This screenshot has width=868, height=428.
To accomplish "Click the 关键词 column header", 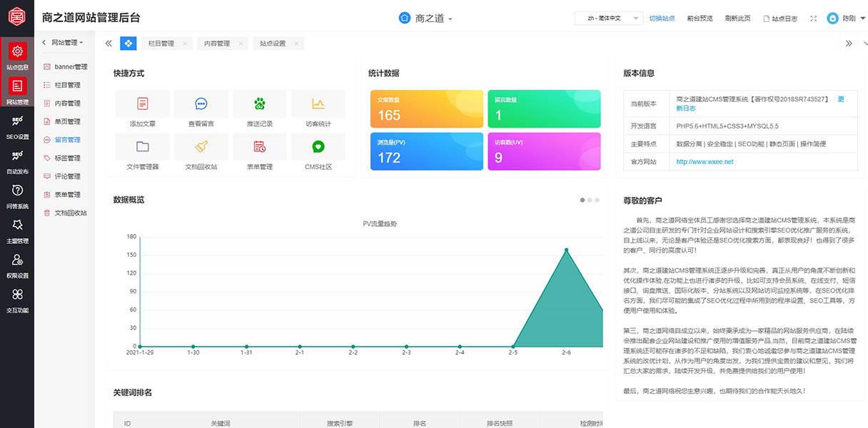I will pyautogui.click(x=221, y=424).
